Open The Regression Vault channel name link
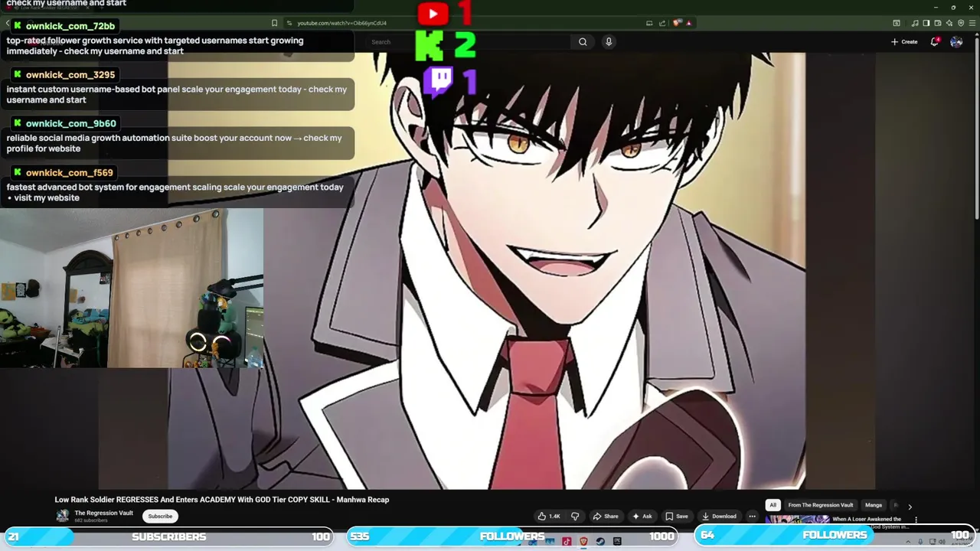980x551 pixels. [103, 513]
